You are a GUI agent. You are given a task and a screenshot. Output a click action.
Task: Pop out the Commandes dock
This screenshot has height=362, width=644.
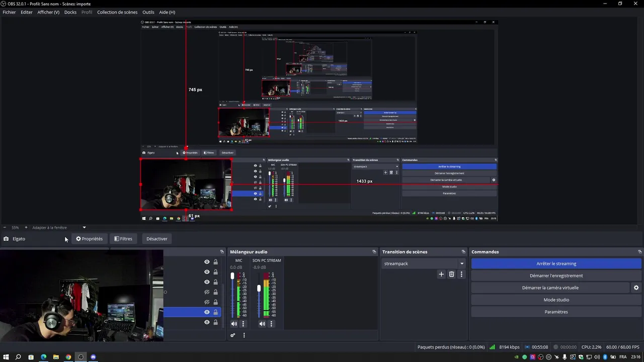pos(639,252)
